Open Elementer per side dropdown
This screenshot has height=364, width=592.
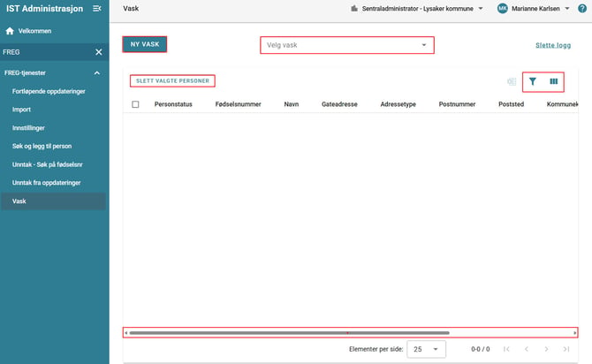(426, 349)
